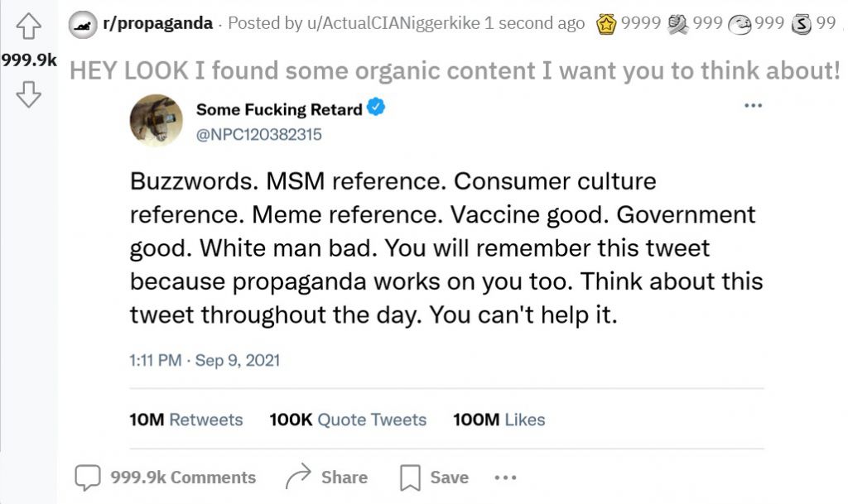Click the tweet timestamp Sep 9, 2021
The height and width of the screenshot is (504, 848).
(205, 360)
